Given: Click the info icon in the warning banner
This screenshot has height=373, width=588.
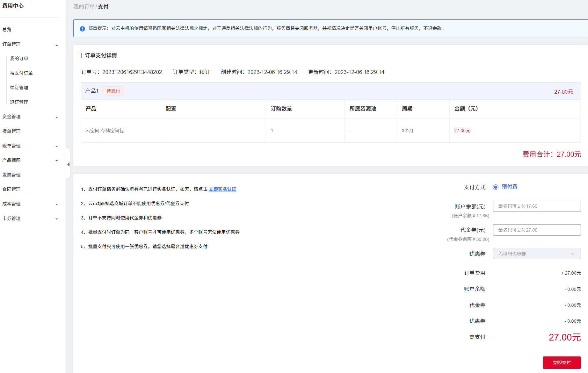Looking at the screenshot, I should tap(82, 29).
